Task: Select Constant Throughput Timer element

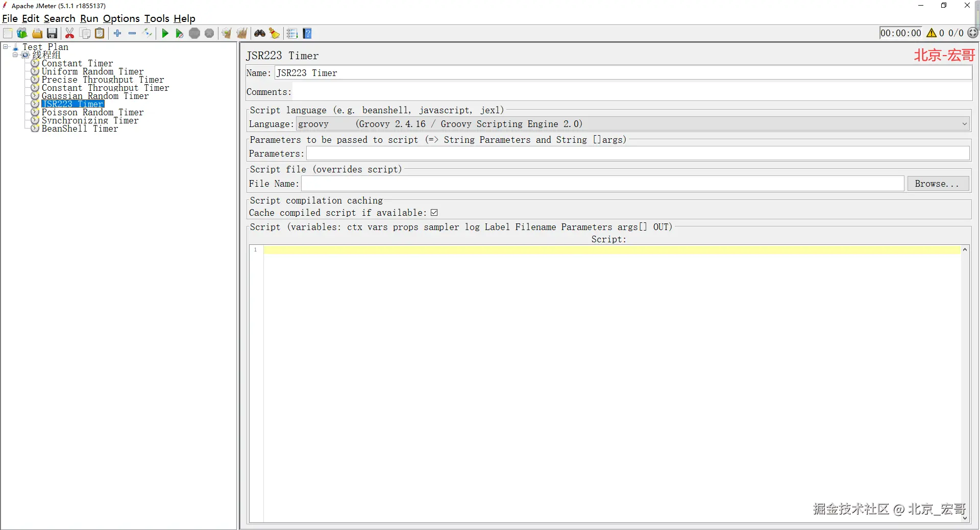Action: 105,88
